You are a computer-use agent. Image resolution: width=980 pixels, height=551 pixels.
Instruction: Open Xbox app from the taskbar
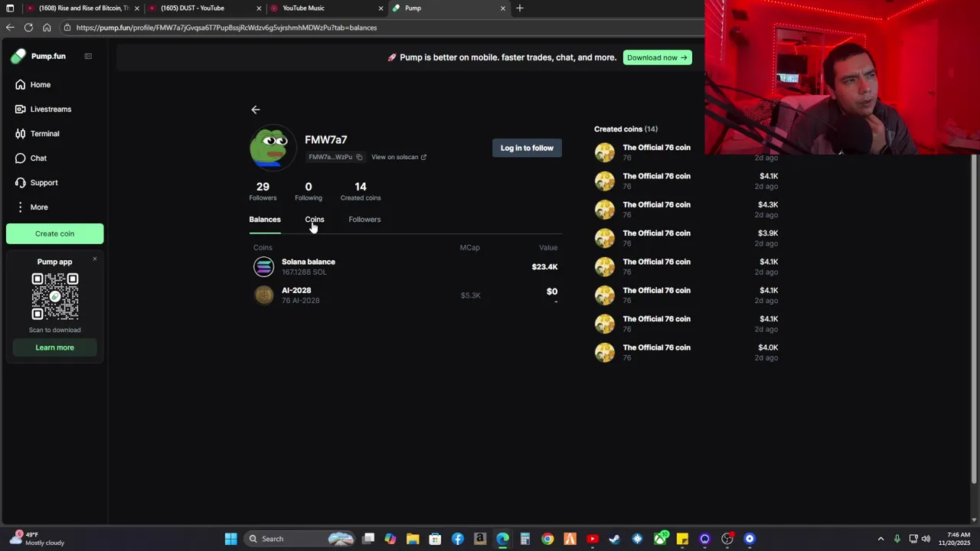click(x=660, y=539)
